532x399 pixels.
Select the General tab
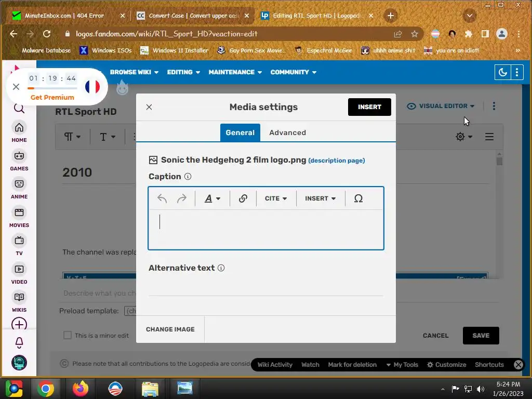pos(240,132)
